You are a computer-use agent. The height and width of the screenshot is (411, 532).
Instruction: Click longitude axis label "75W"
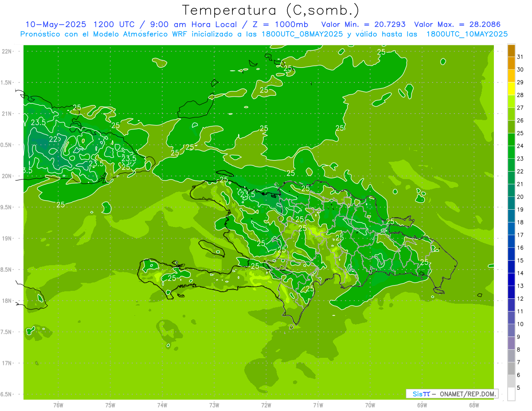pos(110,405)
